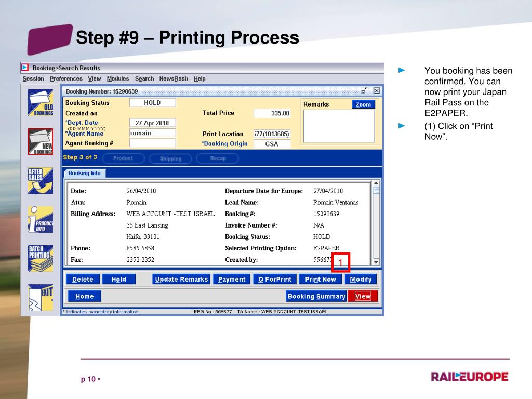Screen dimensions: 532x399
Task: Click inside the Remarks text area
Action: [x=339, y=126]
